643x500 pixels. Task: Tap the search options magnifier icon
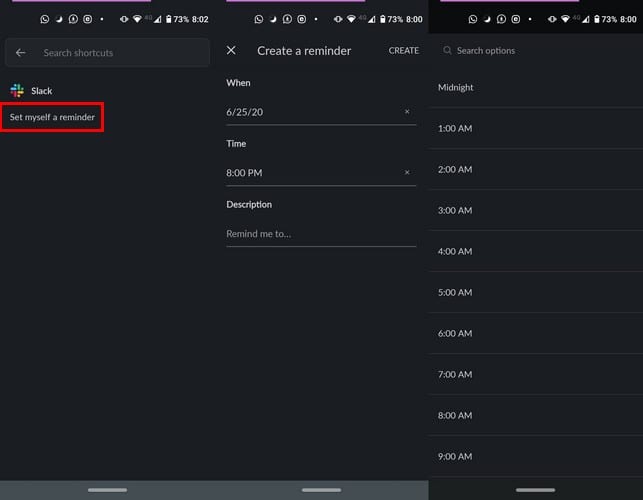click(x=447, y=51)
